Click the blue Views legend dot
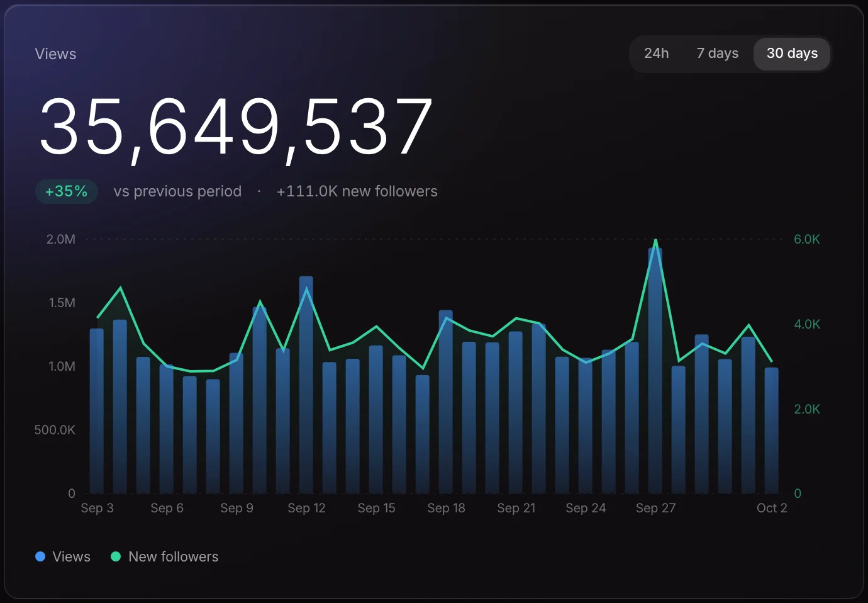Image resolution: width=868 pixels, height=603 pixels. 40,556
